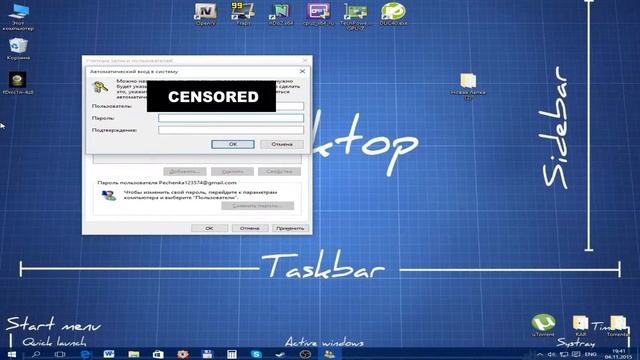Click the orange gear taskbar icon
640x360 pixels.
[183, 354]
